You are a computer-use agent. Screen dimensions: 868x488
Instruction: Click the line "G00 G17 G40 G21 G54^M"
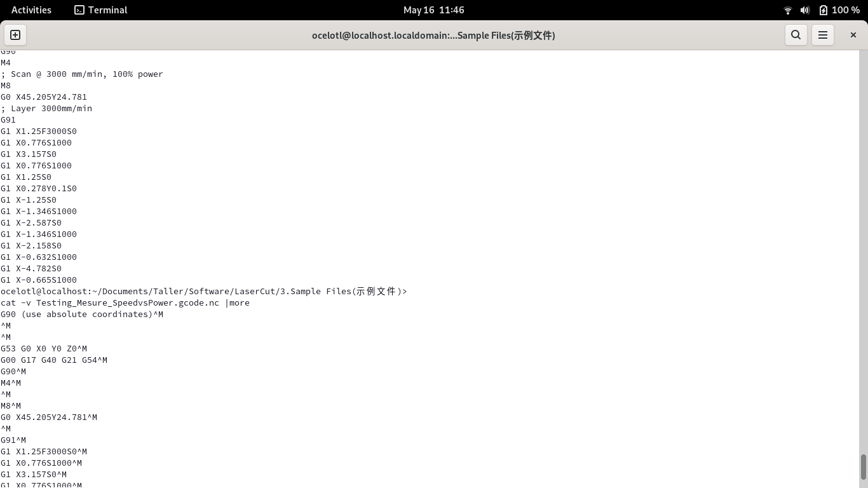click(x=54, y=360)
